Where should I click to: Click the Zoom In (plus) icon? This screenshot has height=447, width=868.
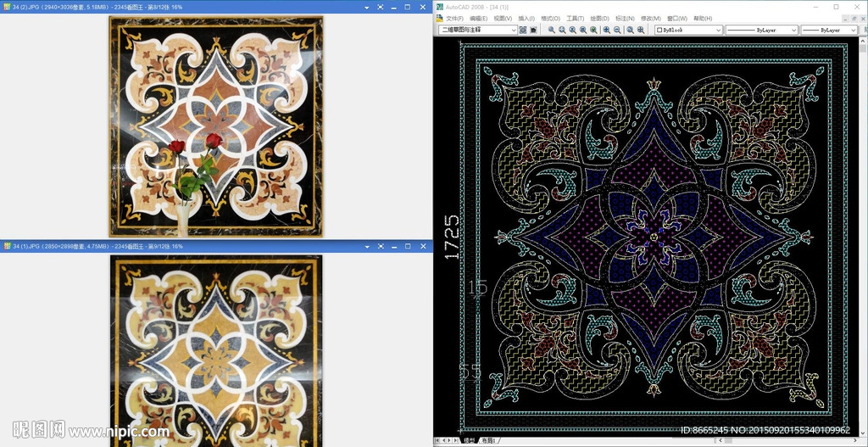click(x=607, y=30)
